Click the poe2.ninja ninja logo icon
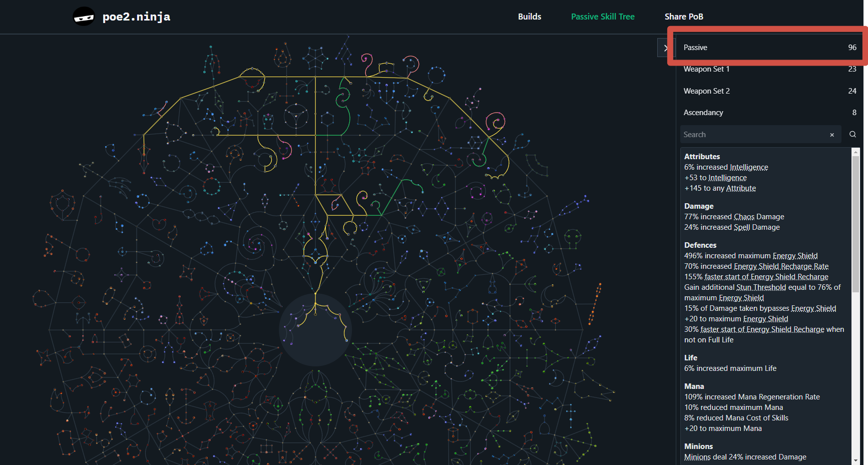Screen dimensions: 868x465 pyautogui.click(x=84, y=17)
